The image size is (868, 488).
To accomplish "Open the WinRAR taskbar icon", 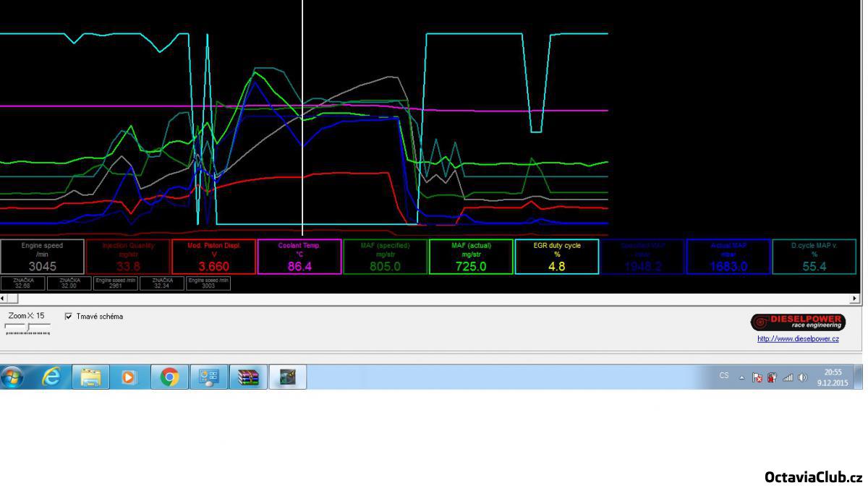I will [248, 377].
